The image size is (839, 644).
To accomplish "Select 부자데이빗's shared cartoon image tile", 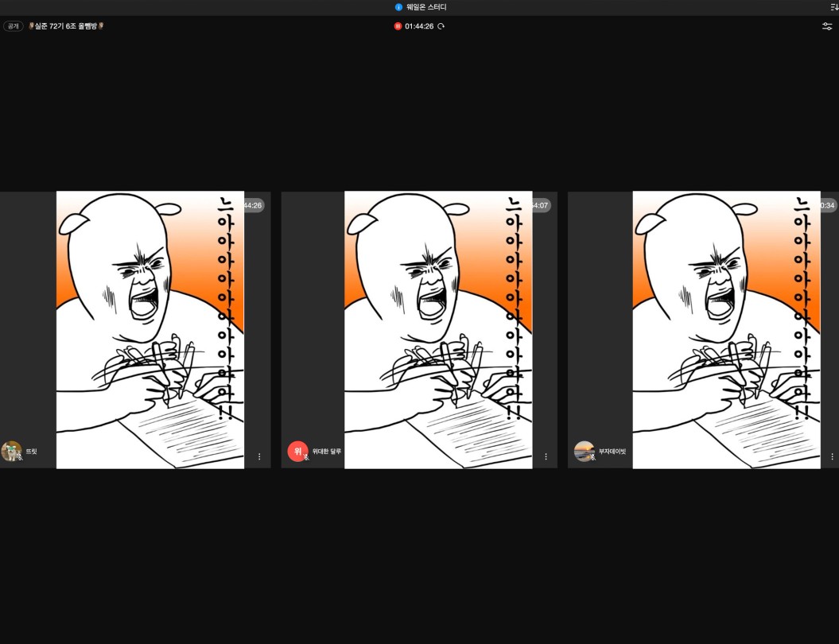I will click(x=727, y=330).
